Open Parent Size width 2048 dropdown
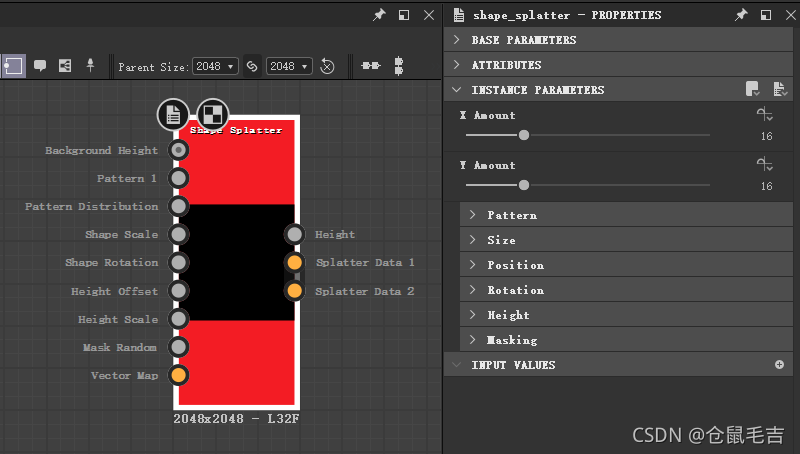800x454 pixels. point(215,66)
